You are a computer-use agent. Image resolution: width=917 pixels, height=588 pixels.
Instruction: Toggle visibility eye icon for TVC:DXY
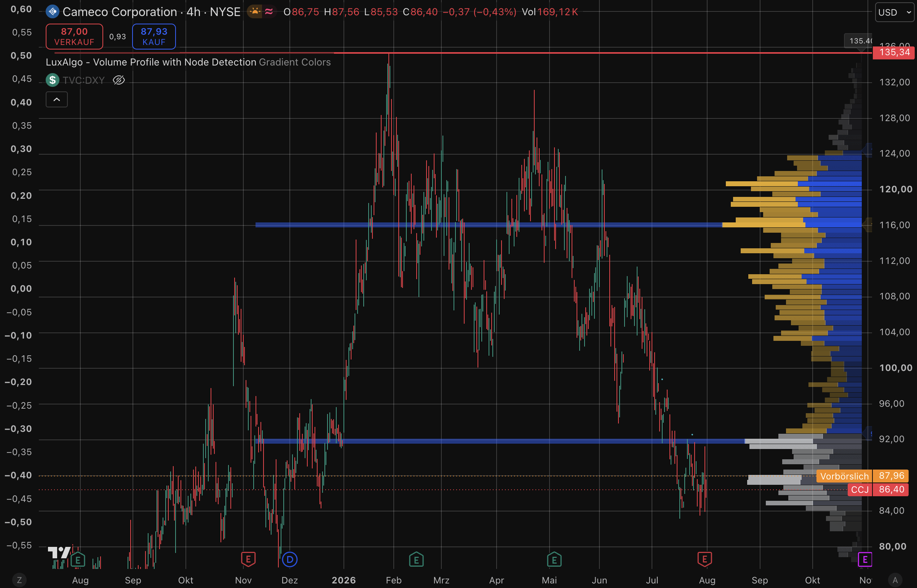tap(119, 80)
